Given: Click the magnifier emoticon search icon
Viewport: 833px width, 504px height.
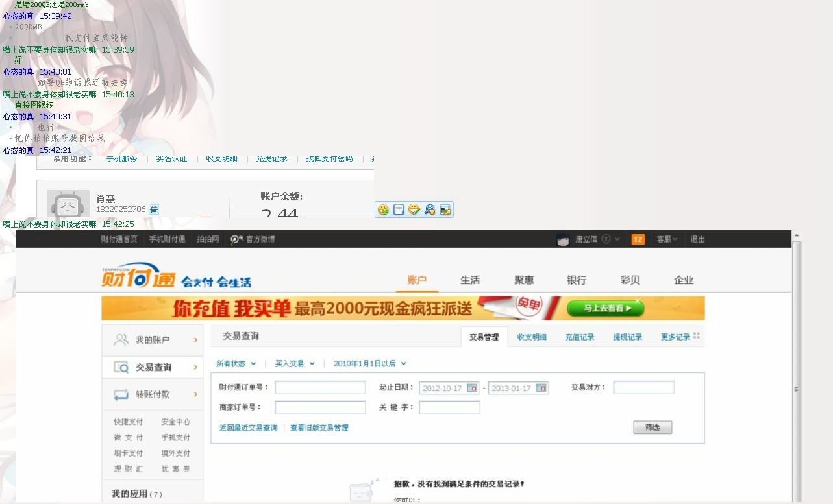Looking at the screenshot, I should (x=430, y=210).
